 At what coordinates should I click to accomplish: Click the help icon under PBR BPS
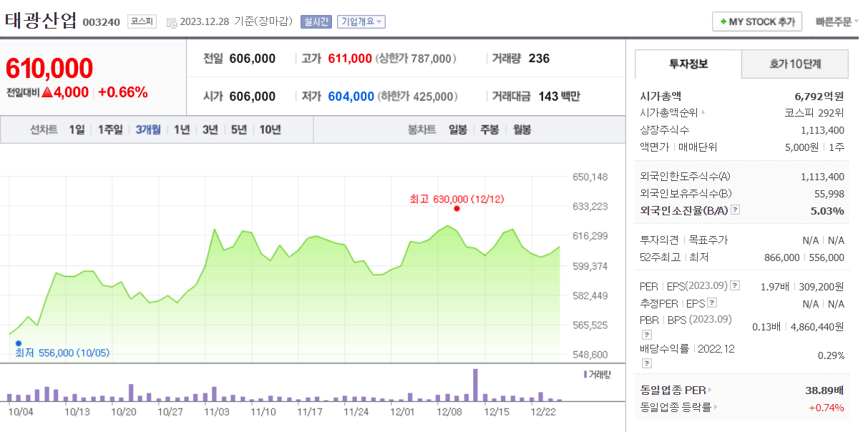click(646, 334)
